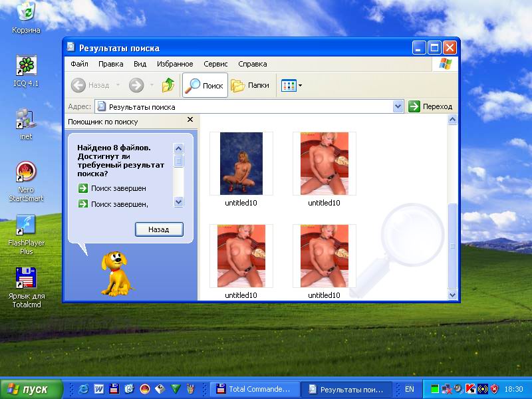Click the search helper balloon's scroll-down arrow
The height and width of the screenshot is (399, 532).
(x=178, y=202)
